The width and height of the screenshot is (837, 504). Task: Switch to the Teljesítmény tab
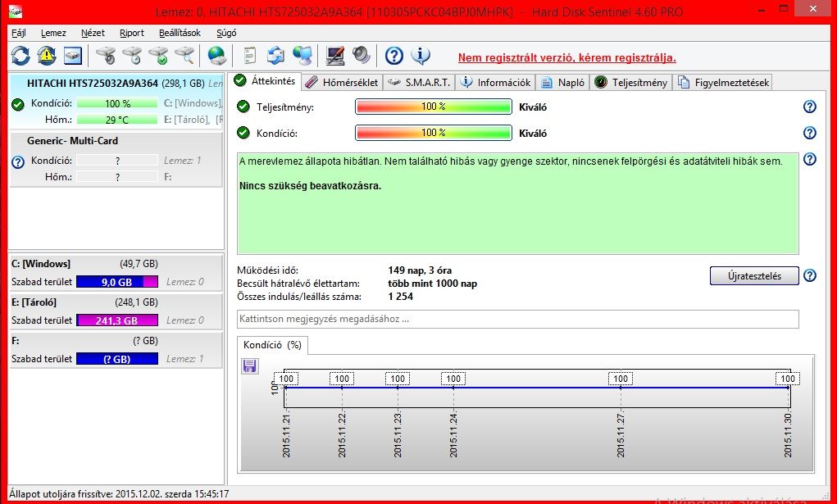click(631, 82)
